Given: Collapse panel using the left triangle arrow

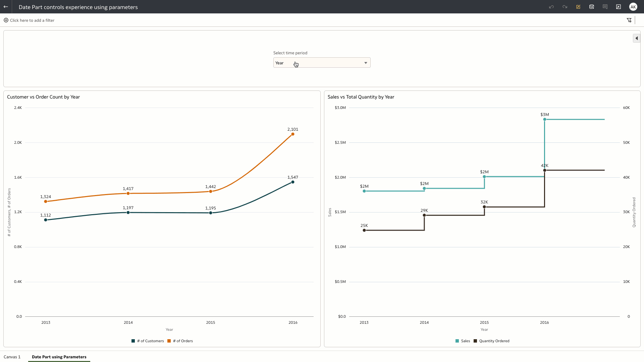Looking at the screenshot, I should (x=636, y=38).
